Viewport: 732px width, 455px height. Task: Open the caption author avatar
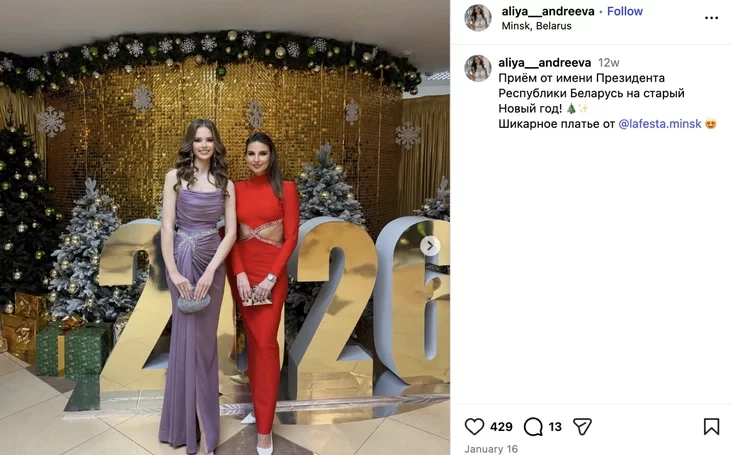click(x=478, y=68)
